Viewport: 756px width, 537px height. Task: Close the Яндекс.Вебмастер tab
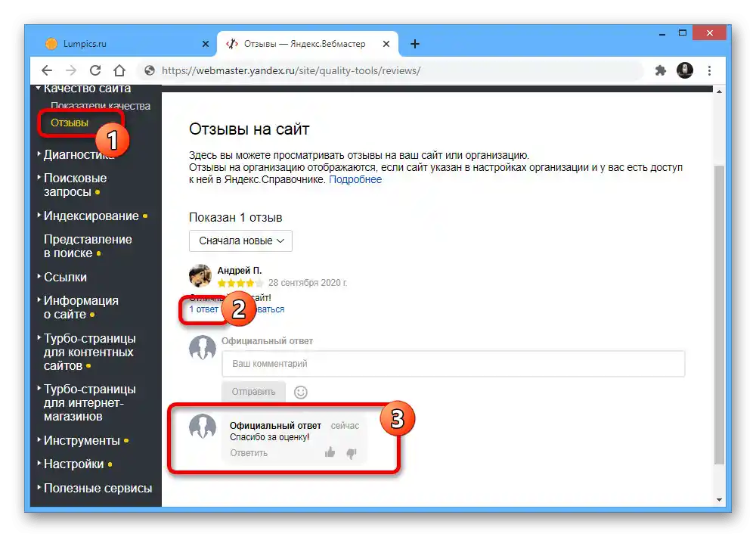(386, 44)
